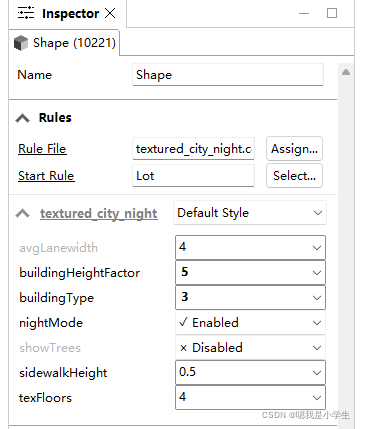The image size is (365, 429).
Task: Open the Rule File link
Action: tap(42, 149)
